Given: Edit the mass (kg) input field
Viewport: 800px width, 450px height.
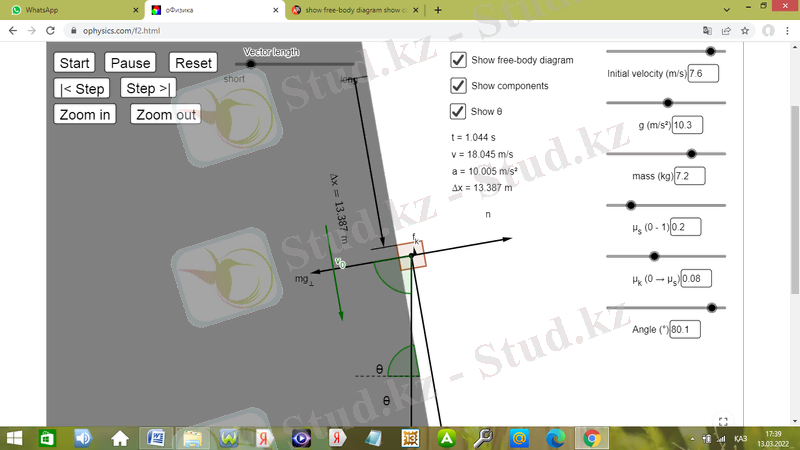Looking at the screenshot, I should (690, 176).
